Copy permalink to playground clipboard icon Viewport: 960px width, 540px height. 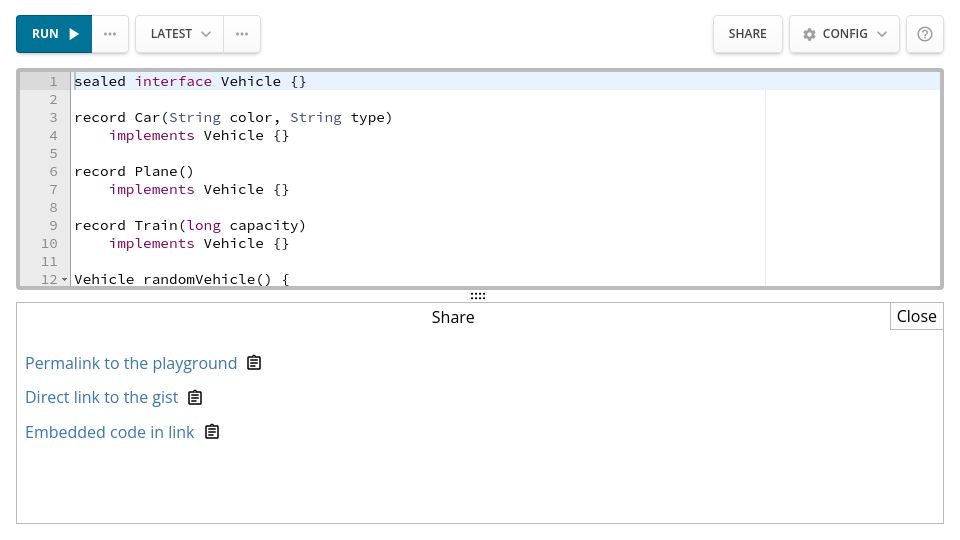click(x=254, y=363)
